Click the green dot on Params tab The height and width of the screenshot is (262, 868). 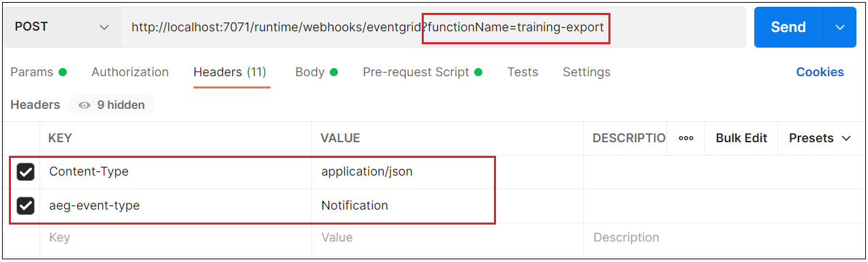[x=63, y=72]
